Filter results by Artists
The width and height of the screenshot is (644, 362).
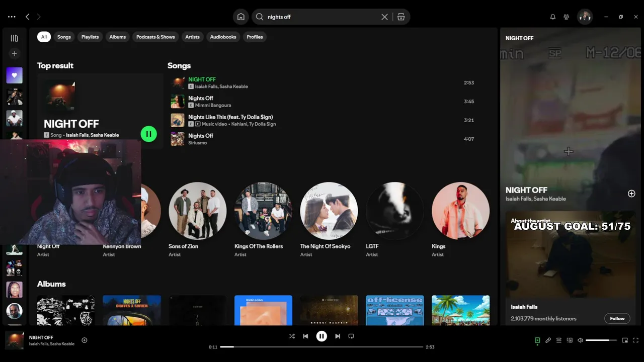192,37
